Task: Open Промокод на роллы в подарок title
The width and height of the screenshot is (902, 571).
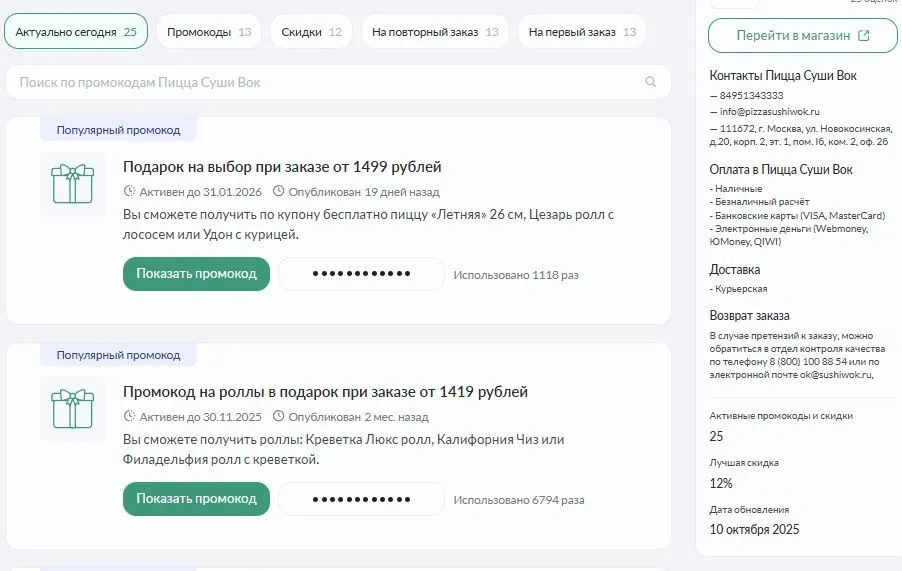Action: tap(325, 391)
